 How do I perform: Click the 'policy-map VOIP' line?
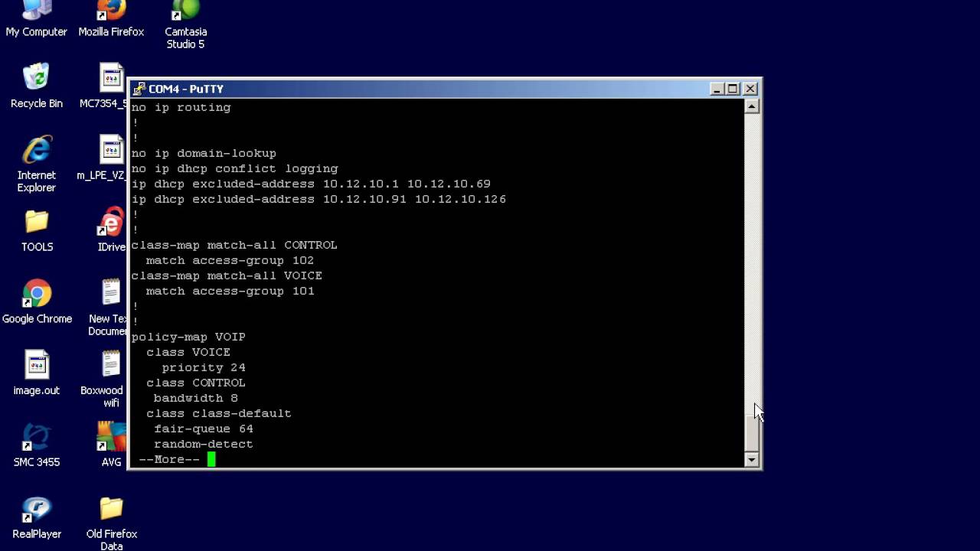[x=188, y=337]
